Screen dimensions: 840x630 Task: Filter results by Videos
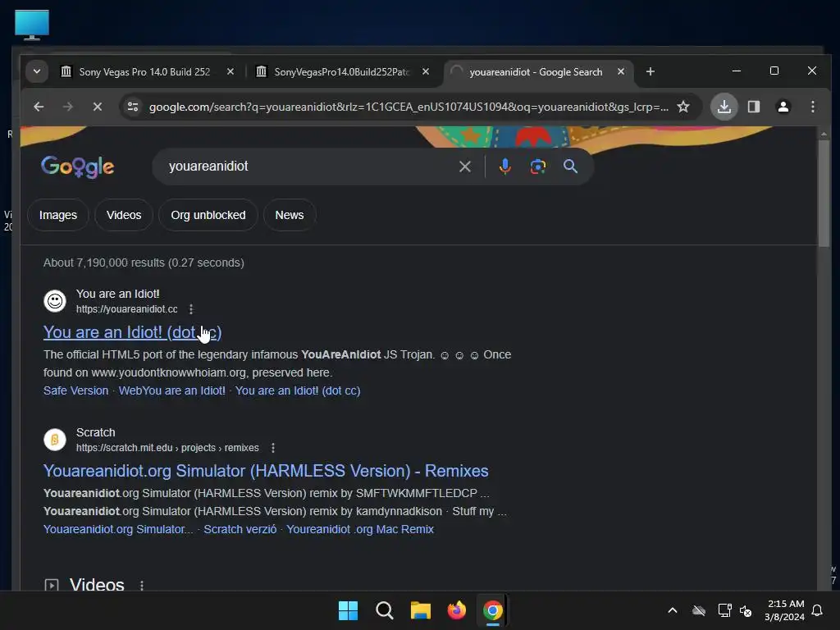pos(124,216)
